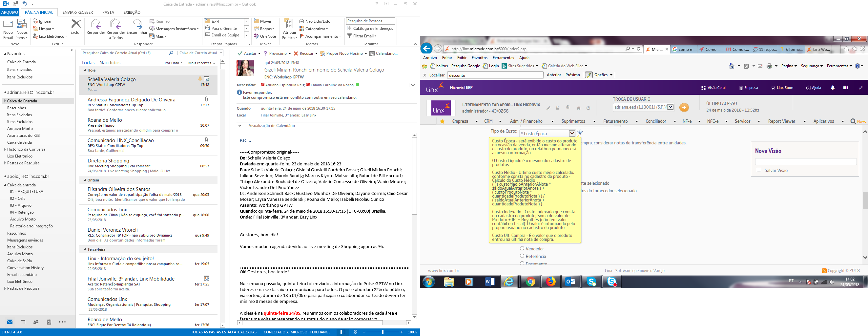Click Ignorar in the Excluir group
Viewport: 868px width, 336px height.
click(42, 21)
